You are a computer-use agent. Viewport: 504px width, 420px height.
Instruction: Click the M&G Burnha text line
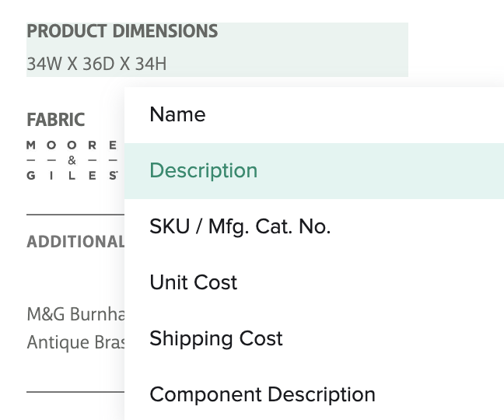tap(75, 314)
